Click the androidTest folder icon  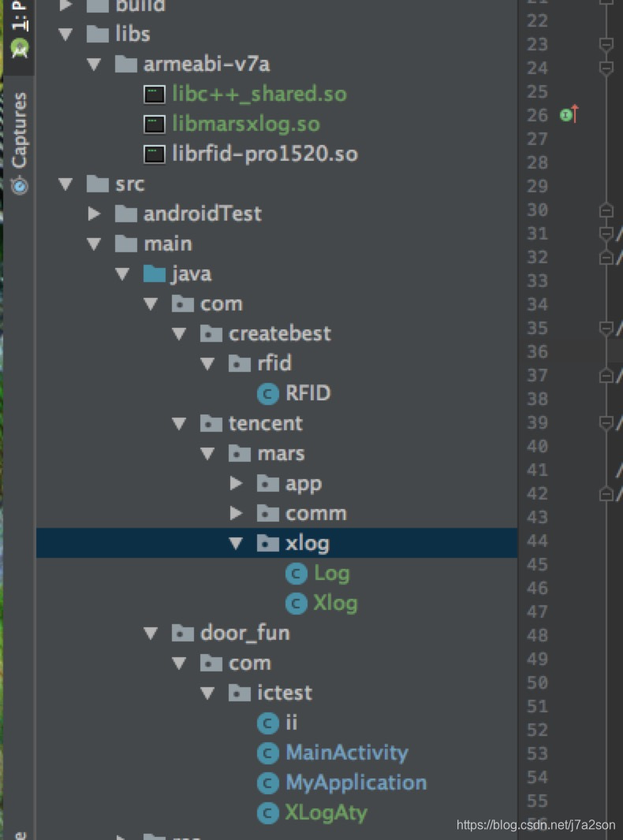click(x=126, y=214)
